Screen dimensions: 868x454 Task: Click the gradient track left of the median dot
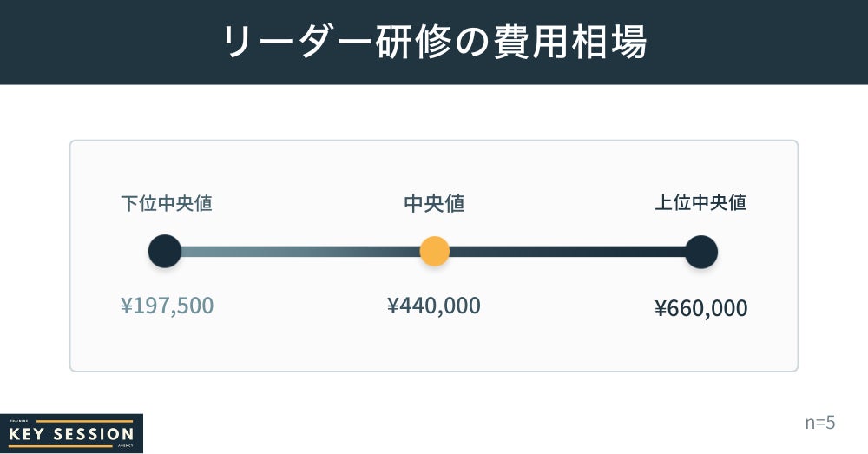[299, 252]
